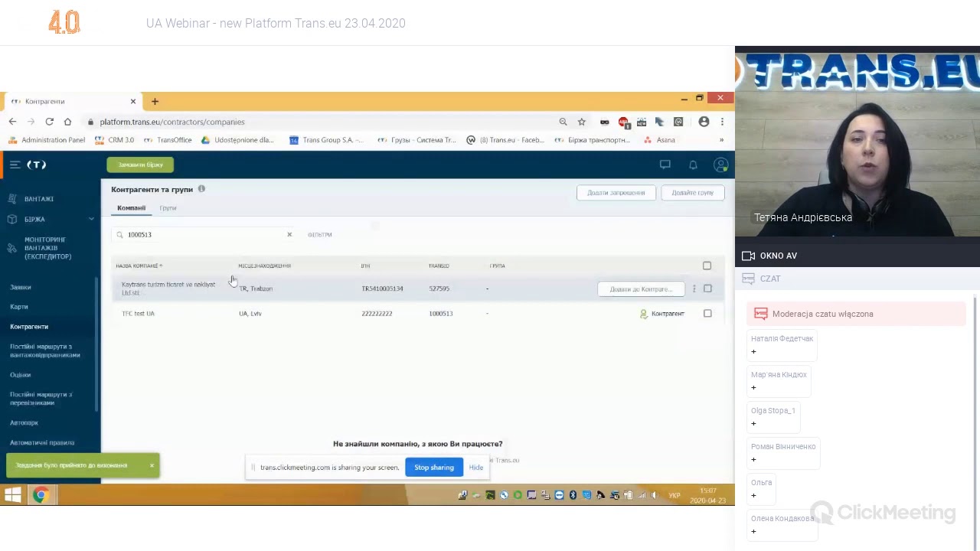Click TFC test UA company name
The height and width of the screenshot is (551, 980).
(138, 314)
